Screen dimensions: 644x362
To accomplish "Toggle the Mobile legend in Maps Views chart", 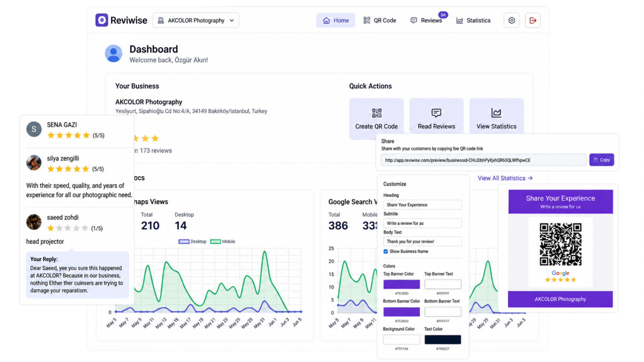I will click(x=223, y=241).
